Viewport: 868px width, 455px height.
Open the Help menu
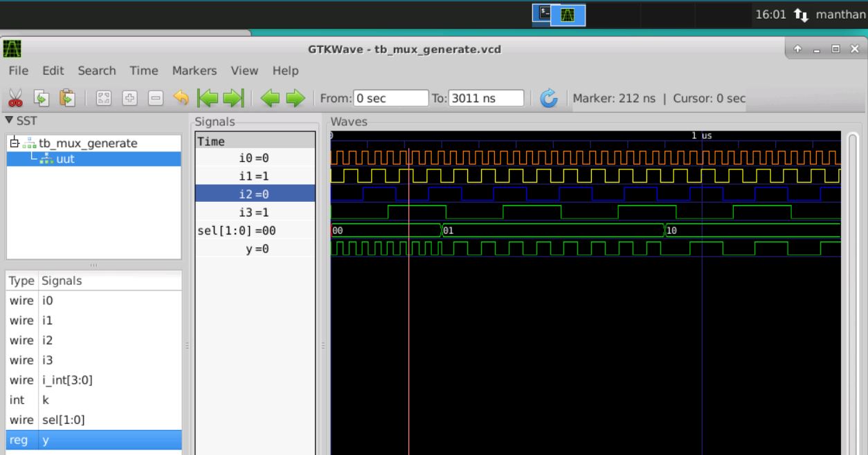[285, 71]
